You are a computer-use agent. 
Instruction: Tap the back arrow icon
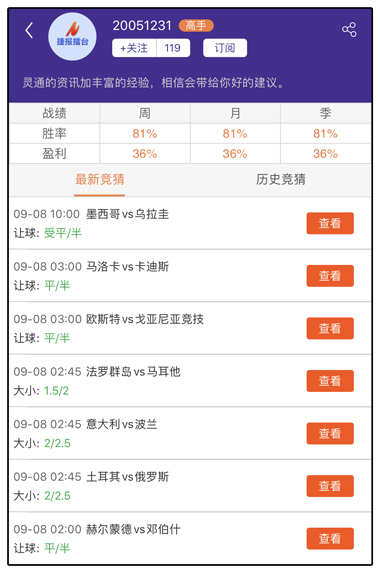(29, 30)
